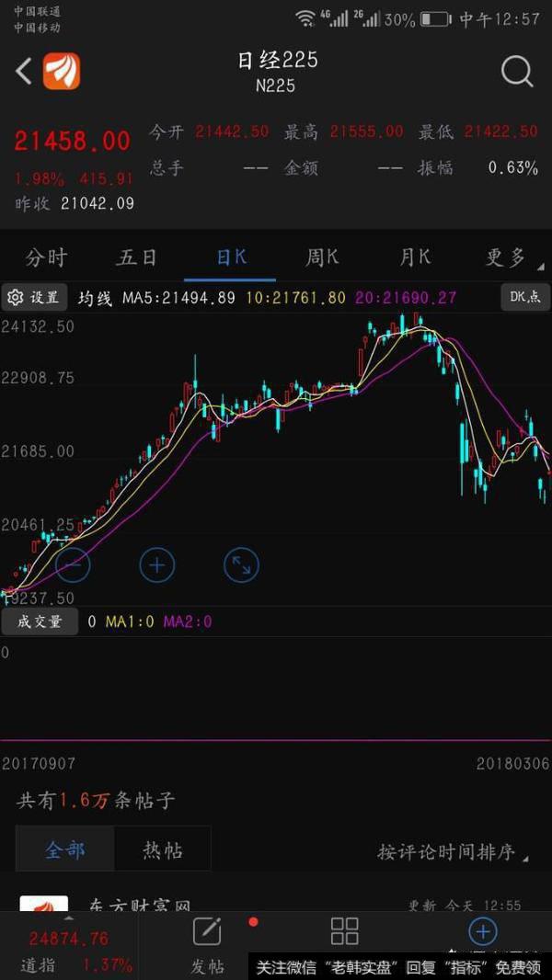Tap the blue plus add icon in bottom bar

(x=483, y=932)
